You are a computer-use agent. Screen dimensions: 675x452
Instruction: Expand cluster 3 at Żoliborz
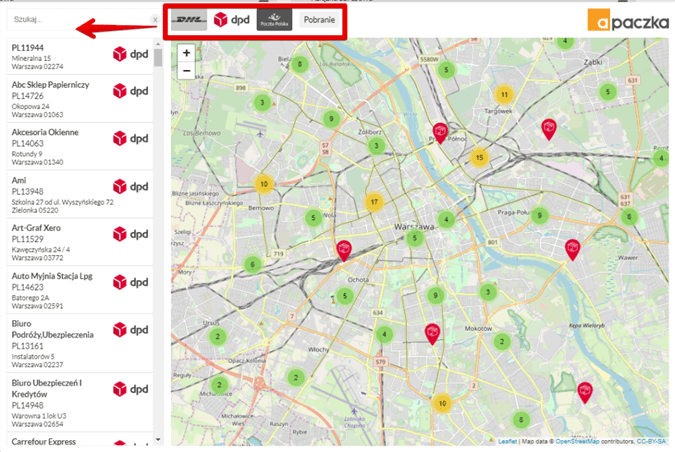[x=376, y=146]
